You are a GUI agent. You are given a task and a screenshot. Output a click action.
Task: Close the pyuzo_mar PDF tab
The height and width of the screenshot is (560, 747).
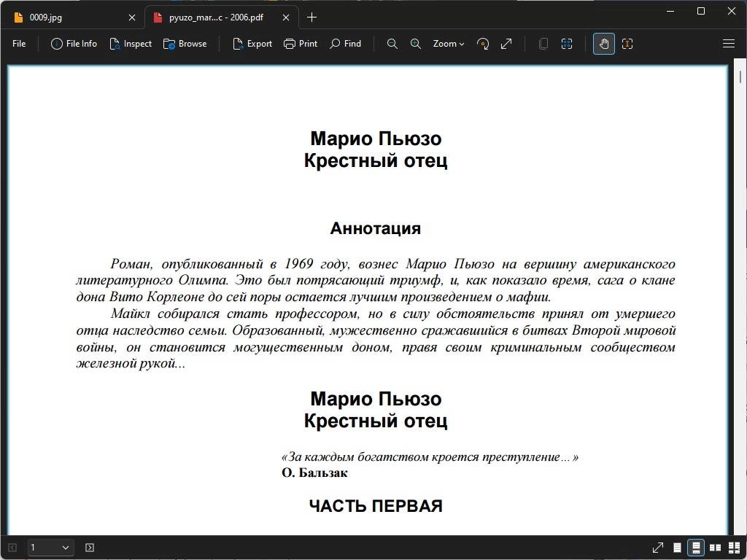(286, 17)
